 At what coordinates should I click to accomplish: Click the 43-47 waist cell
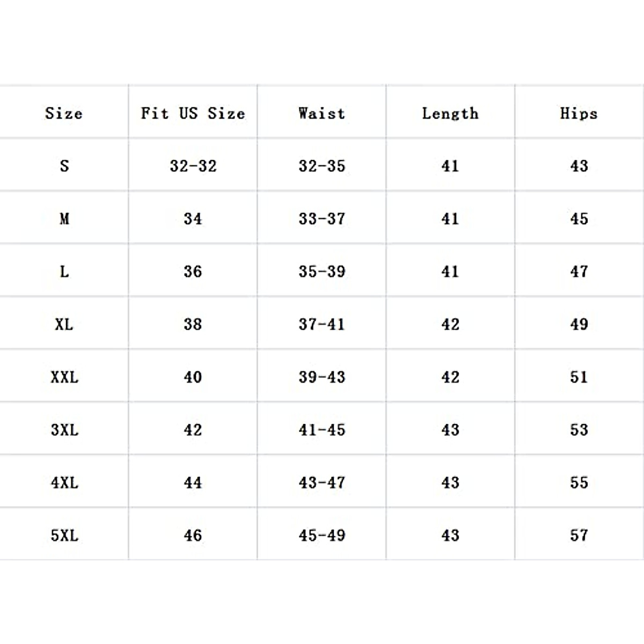coord(322,482)
